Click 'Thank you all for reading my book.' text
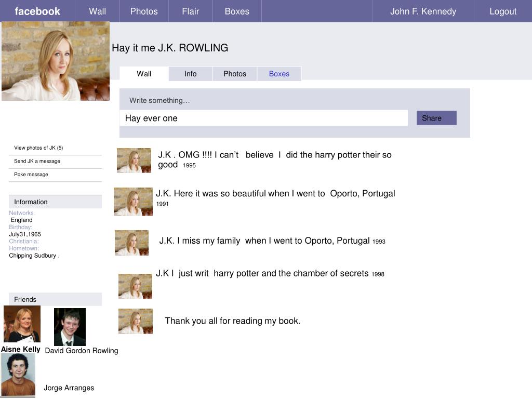This screenshot has width=532, height=399. tap(232, 321)
